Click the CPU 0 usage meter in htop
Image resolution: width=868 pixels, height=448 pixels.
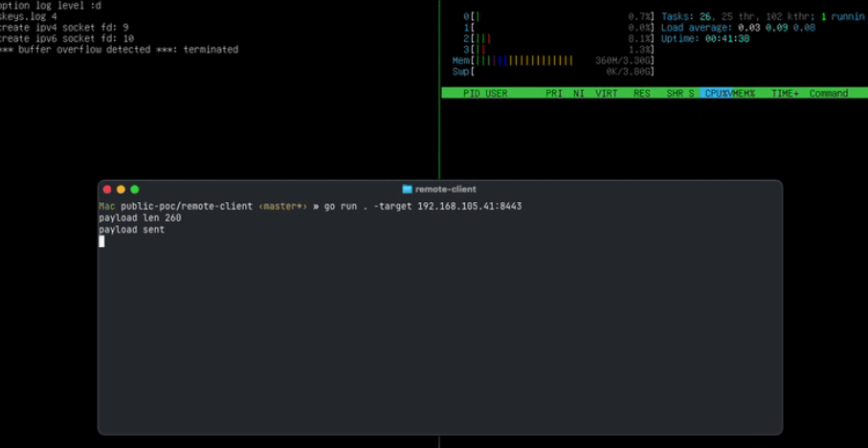(x=559, y=16)
